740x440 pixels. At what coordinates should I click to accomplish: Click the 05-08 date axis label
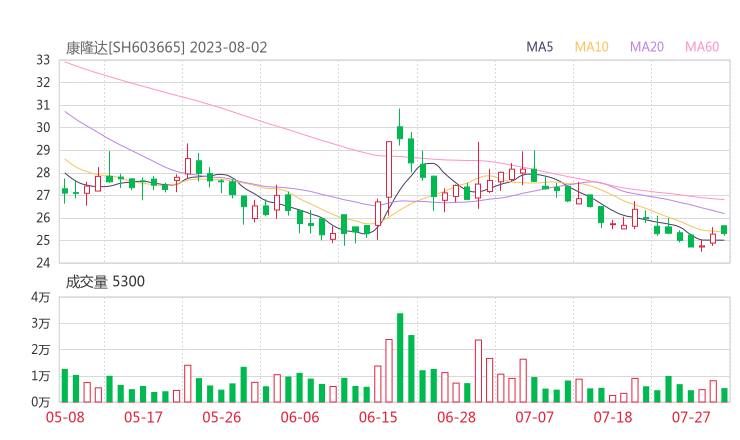pyautogui.click(x=65, y=417)
